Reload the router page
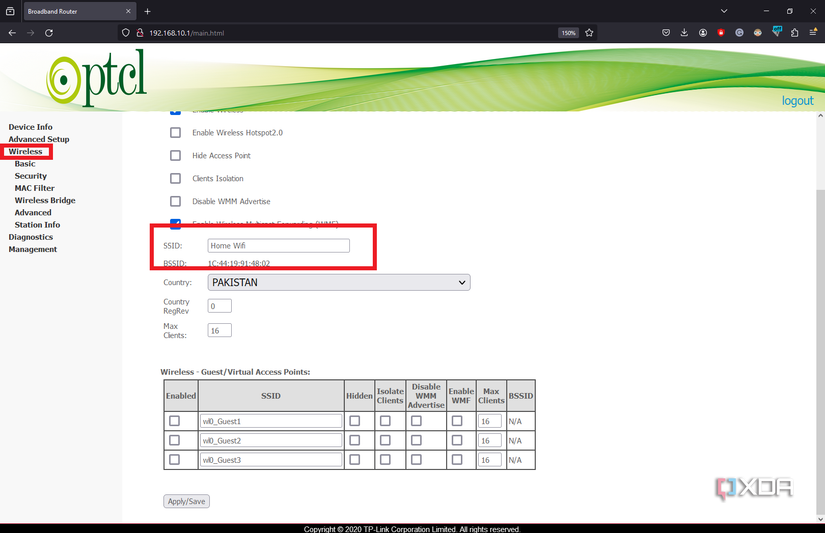 click(x=49, y=33)
